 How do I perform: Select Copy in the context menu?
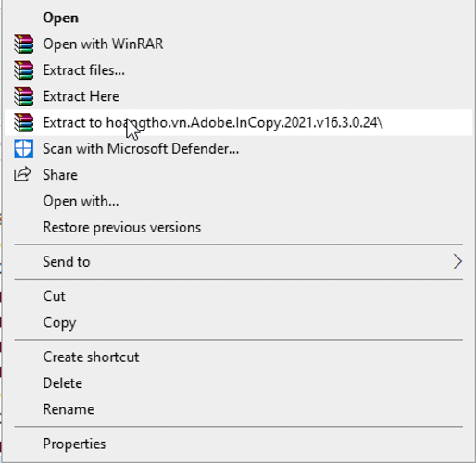pos(238,322)
